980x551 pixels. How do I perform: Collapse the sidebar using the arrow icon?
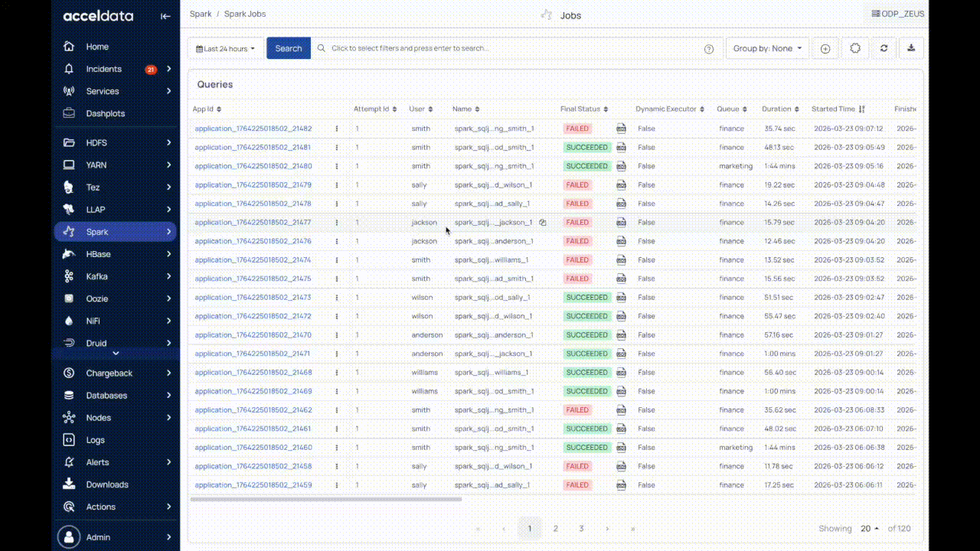pos(165,16)
